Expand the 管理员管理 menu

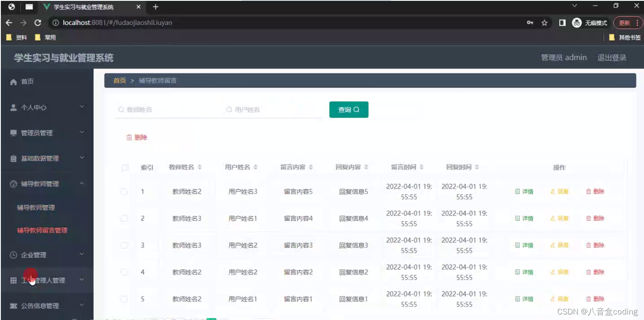coord(47,133)
